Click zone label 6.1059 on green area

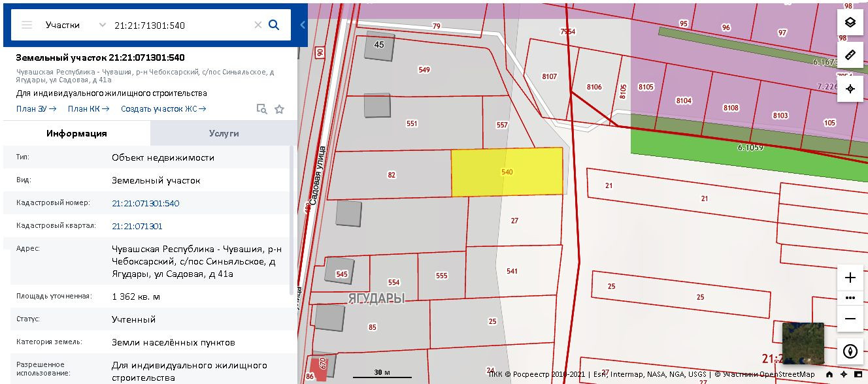point(750,148)
